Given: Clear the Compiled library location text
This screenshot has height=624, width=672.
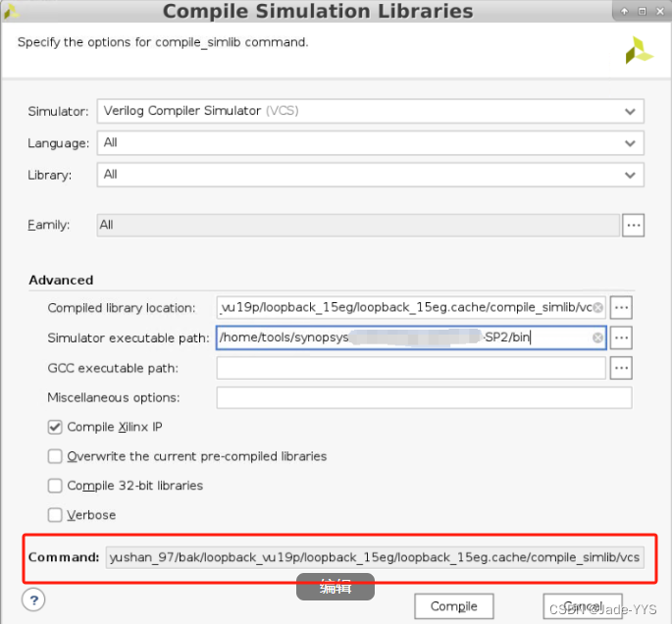Looking at the screenshot, I should tap(597, 308).
